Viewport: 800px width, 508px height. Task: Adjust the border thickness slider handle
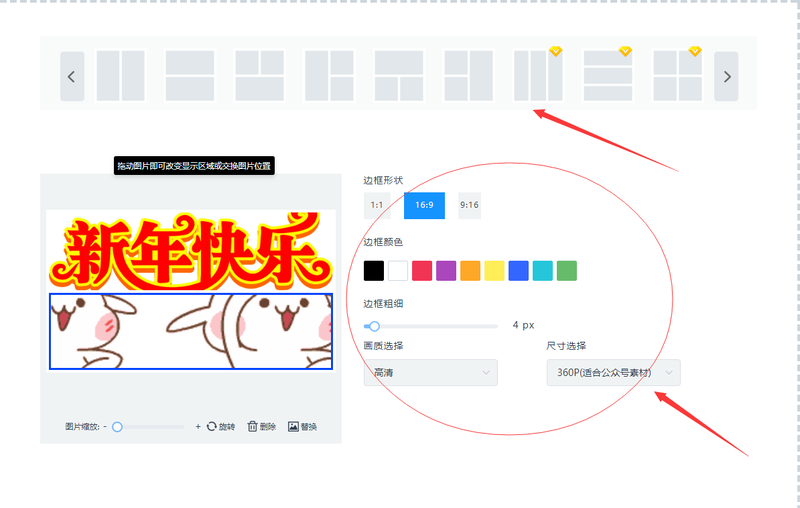tap(374, 326)
